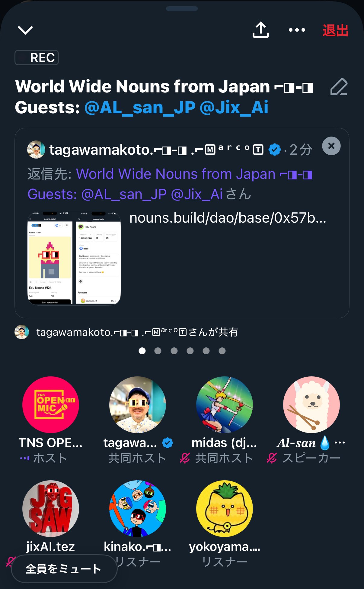
Task: Tap 全員をミュート mute all button
Action: (x=64, y=569)
